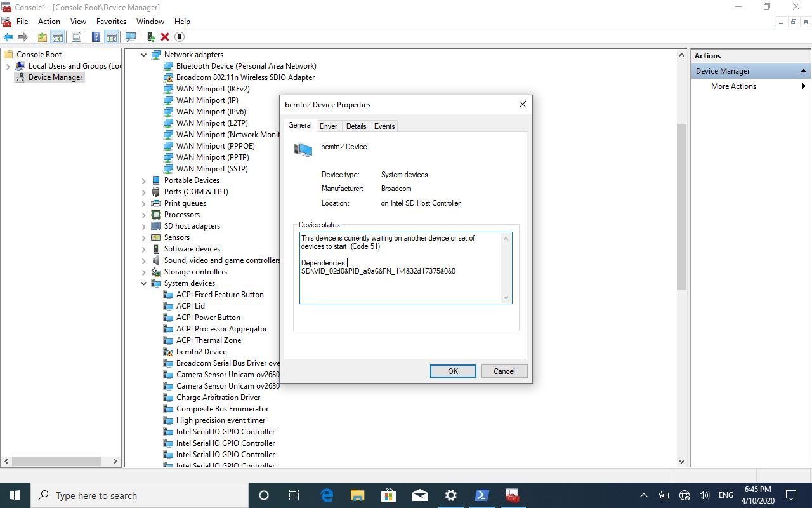Viewport: 812px width, 508px height.
Task: Expand Ports (COM & LPT) category
Action: point(144,192)
